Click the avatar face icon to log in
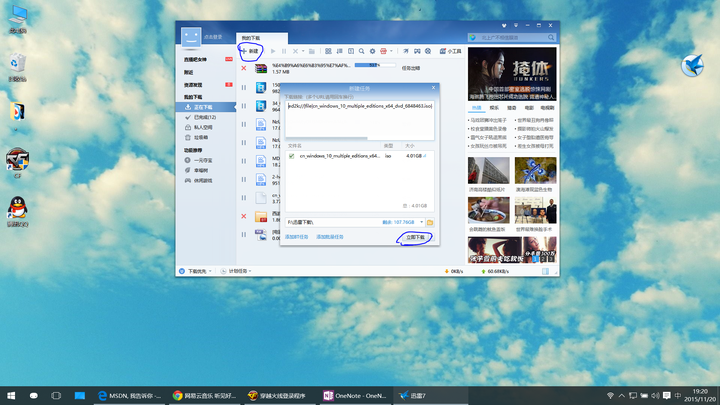 191,37
